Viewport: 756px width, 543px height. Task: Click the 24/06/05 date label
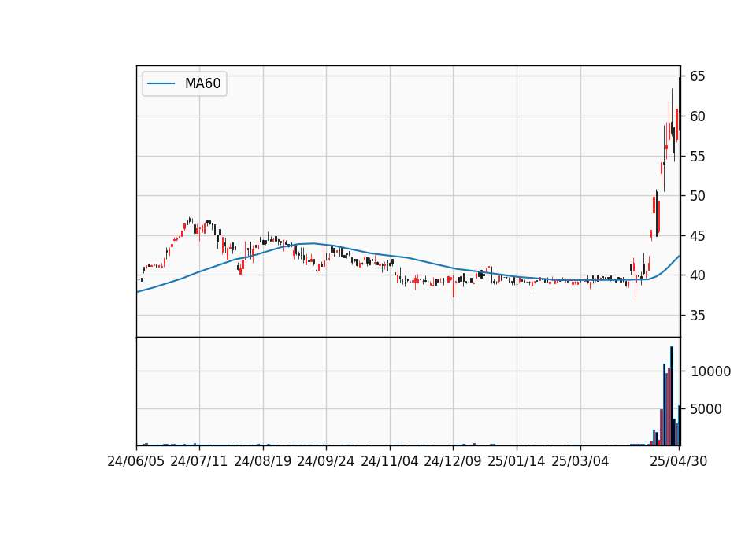point(135,461)
